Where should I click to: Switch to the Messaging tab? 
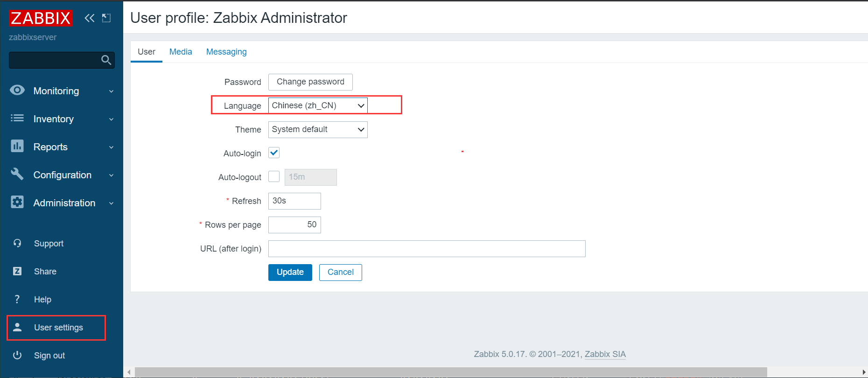[226, 52]
